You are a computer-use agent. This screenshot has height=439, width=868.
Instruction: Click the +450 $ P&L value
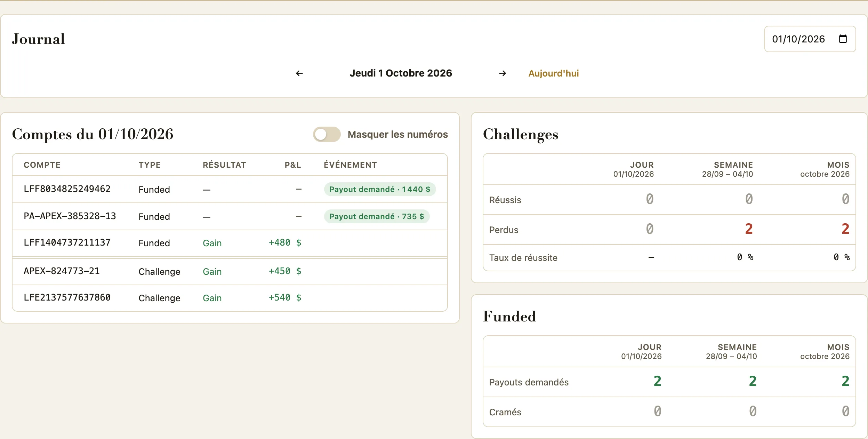coord(285,271)
